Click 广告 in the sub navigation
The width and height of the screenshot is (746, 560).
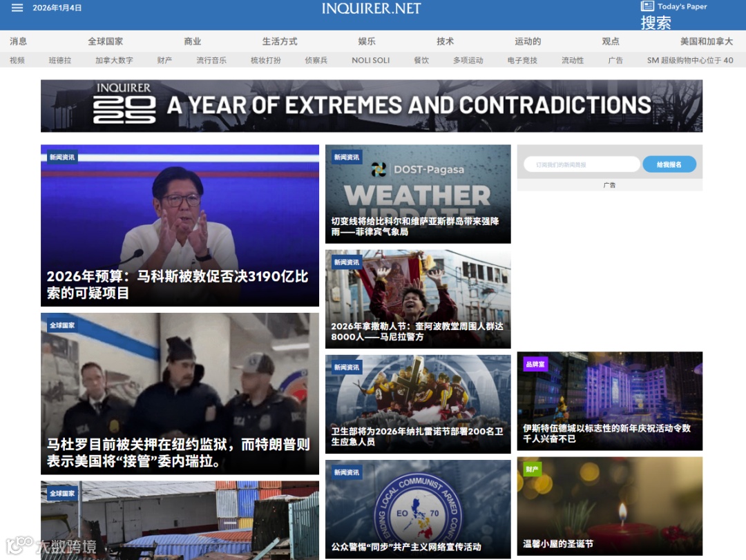(615, 60)
